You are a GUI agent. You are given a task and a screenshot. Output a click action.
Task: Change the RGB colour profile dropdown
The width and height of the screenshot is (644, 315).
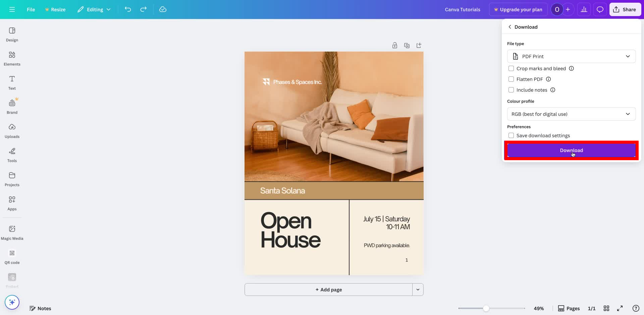coord(571,114)
